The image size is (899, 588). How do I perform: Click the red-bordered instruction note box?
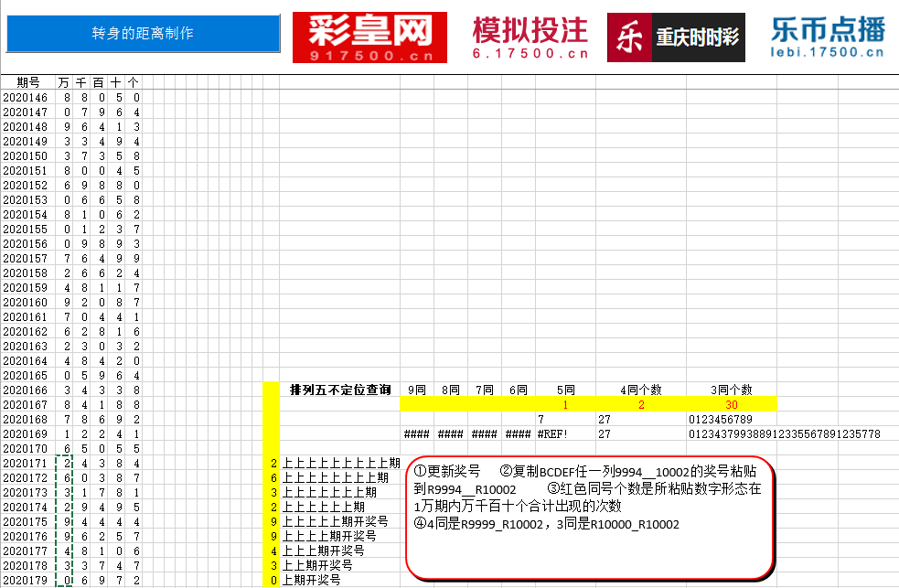[x=591, y=519]
